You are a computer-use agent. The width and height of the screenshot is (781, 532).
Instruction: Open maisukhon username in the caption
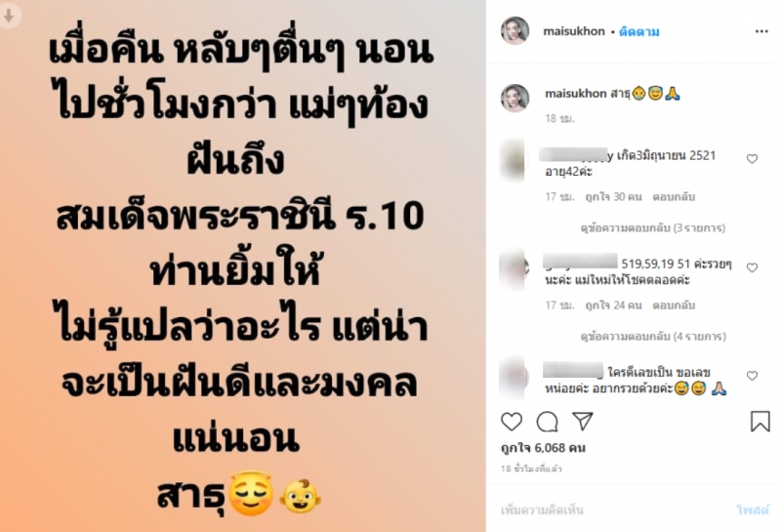[576, 93]
